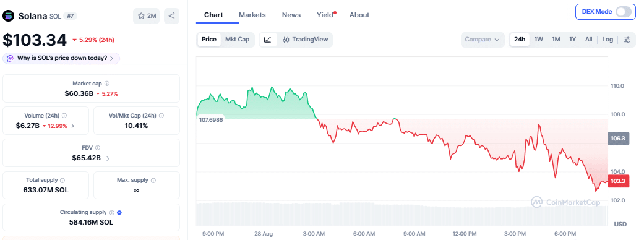The width and height of the screenshot is (644, 240).
Task: Select the 1W time range
Action: (539, 40)
